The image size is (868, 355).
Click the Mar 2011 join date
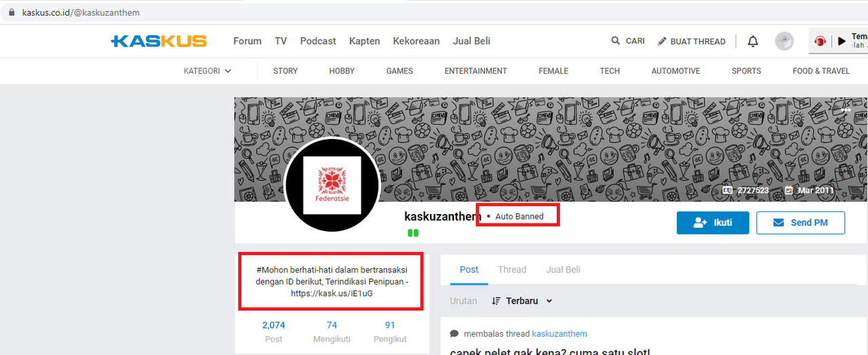(x=816, y=190)
